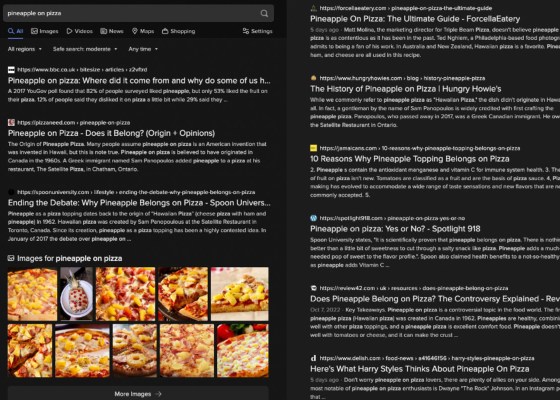Open the Any time filter dropdown
560x400 pixels.
(x=143, y=49)
